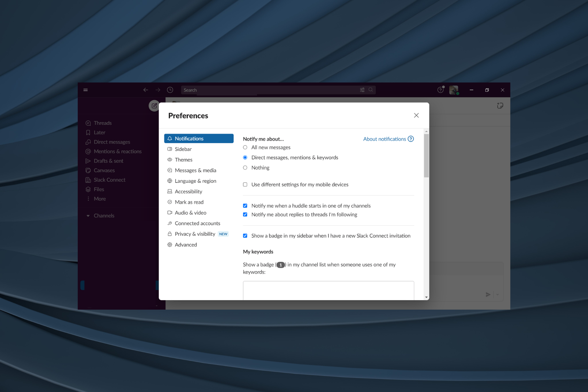Open Canvases in the sidebar
Screen dimensions: 588x392
coord(104,170)
